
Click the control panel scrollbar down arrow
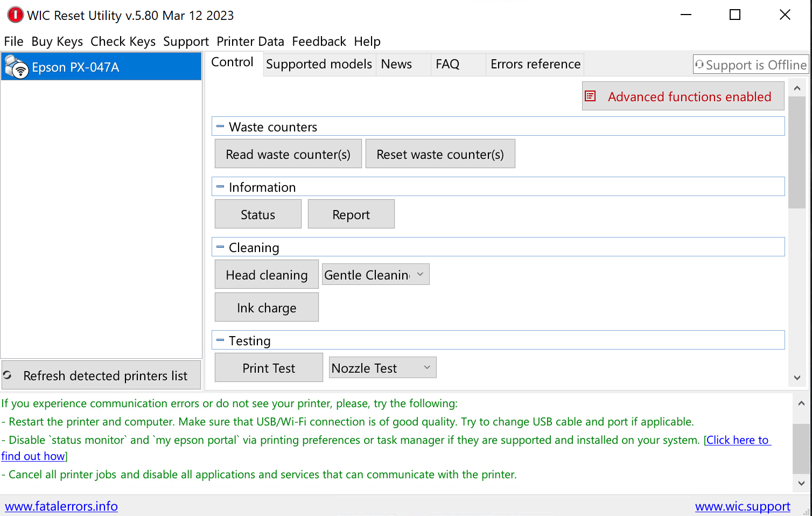(797, 378)
